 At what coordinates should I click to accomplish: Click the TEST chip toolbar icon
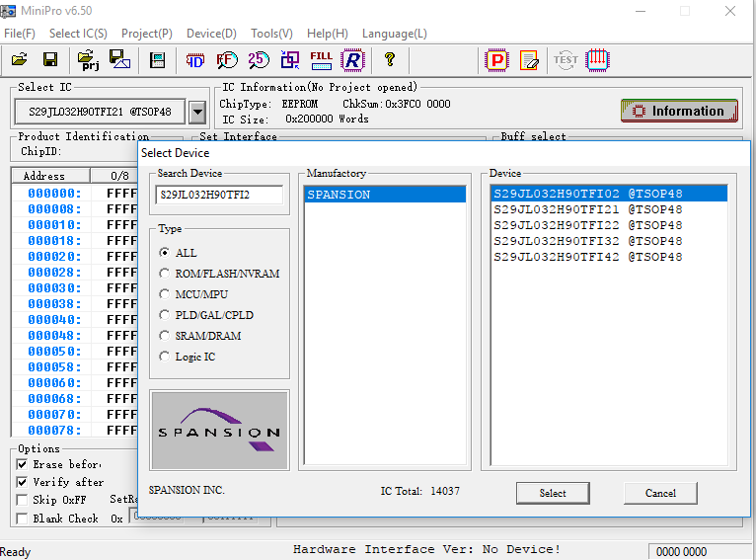click(x=566, y=60)
